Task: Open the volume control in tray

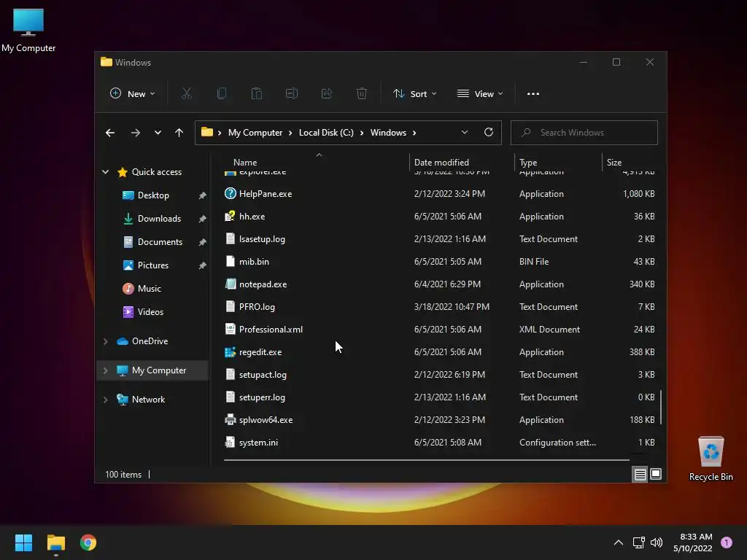Action: (x=657, y=542)
